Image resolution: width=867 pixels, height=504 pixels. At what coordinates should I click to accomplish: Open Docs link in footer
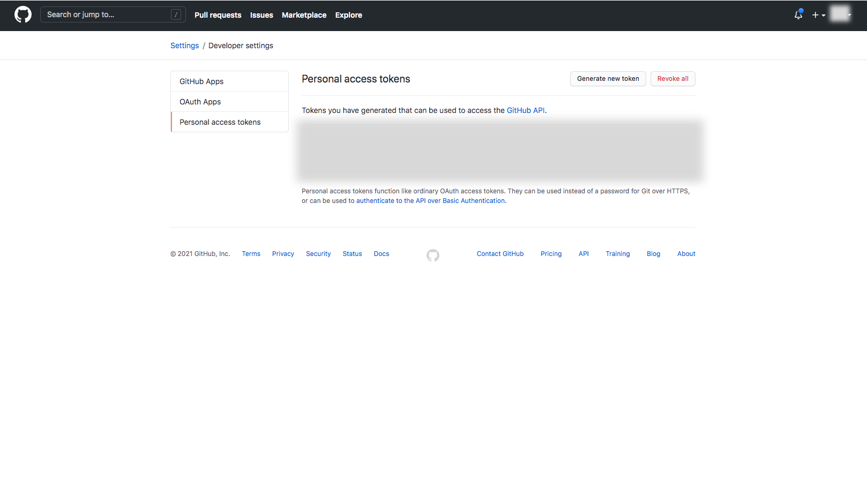click(x=382, y=254)
